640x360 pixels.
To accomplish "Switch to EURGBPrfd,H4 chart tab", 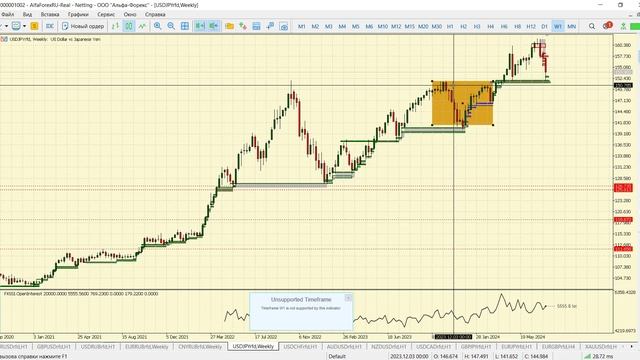I will pyautogui.click(x=558, y=347).
